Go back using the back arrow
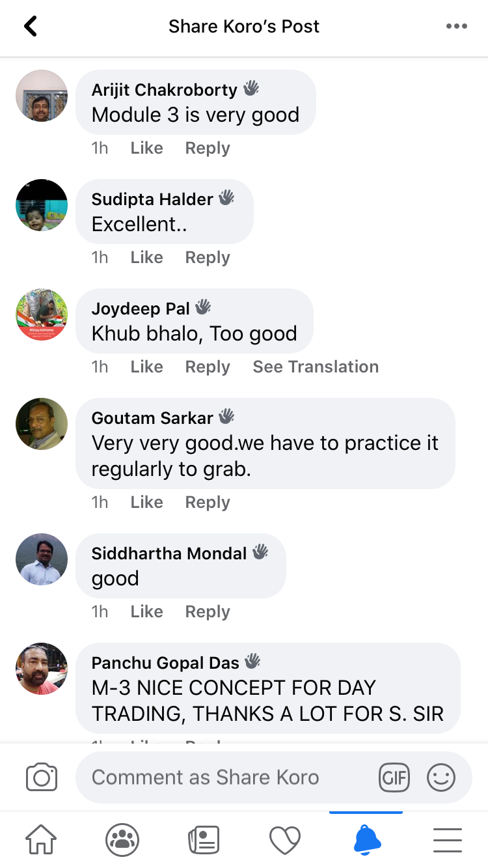This screenshot has width=488, height=868. pos(30,27)
